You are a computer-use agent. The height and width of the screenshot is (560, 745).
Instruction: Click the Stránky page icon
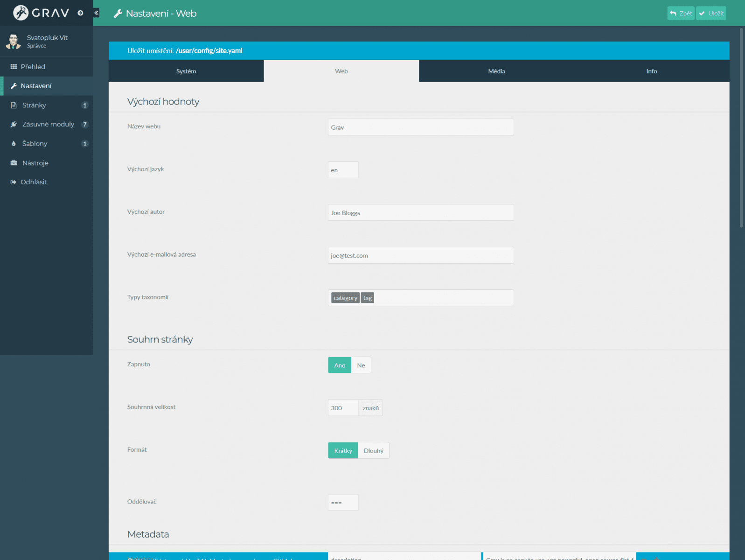click(x=14, y=105)
